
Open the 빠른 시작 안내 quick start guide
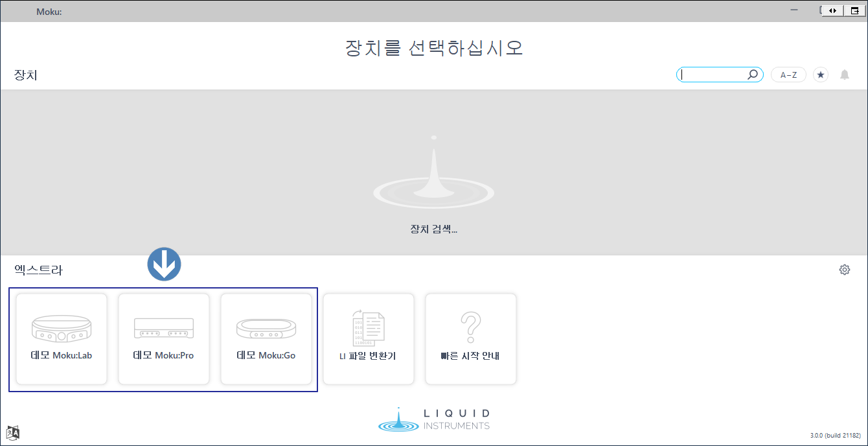pos(470,338)
